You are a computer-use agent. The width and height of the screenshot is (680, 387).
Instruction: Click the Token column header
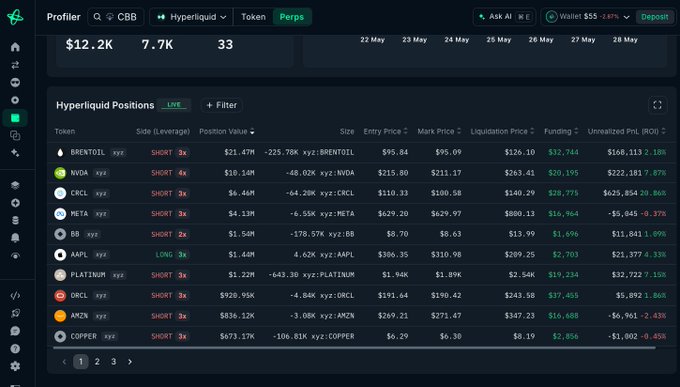click(x=65, y=131)
